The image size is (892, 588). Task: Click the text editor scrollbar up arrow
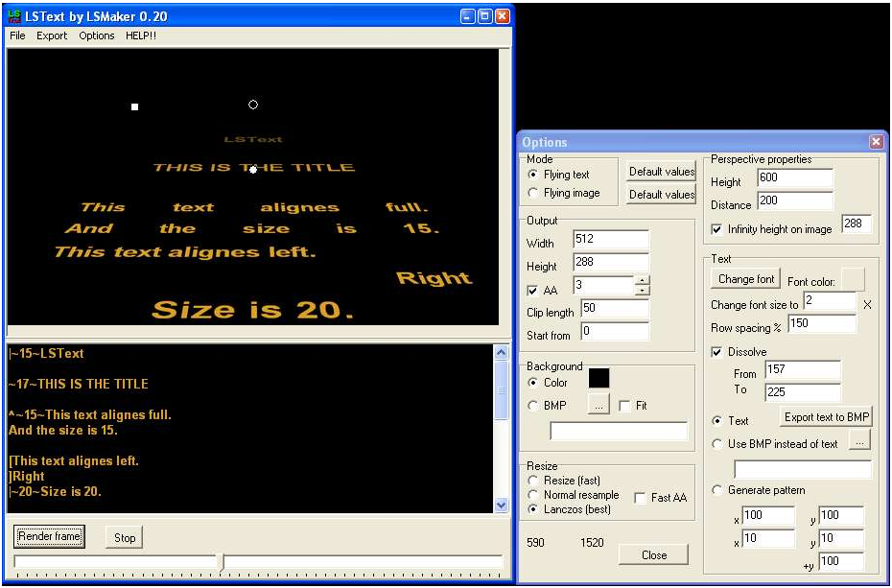(x=501, y=353)
